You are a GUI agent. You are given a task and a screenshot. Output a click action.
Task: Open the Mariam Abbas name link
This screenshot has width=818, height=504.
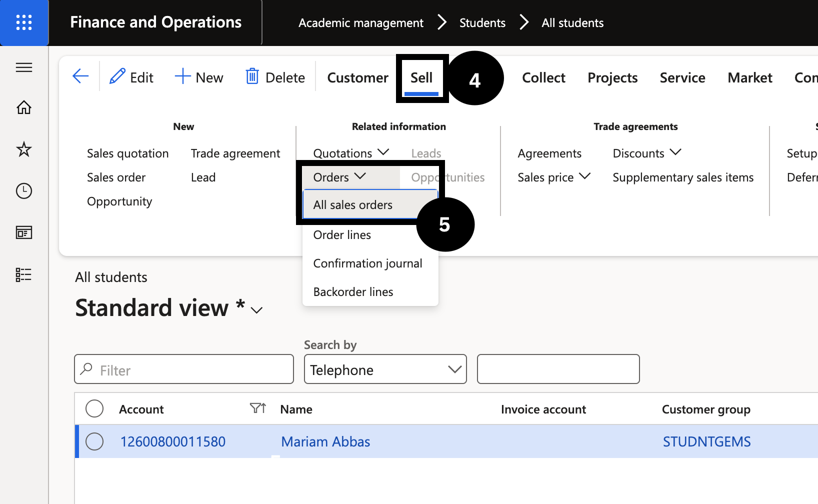[325, 441]
